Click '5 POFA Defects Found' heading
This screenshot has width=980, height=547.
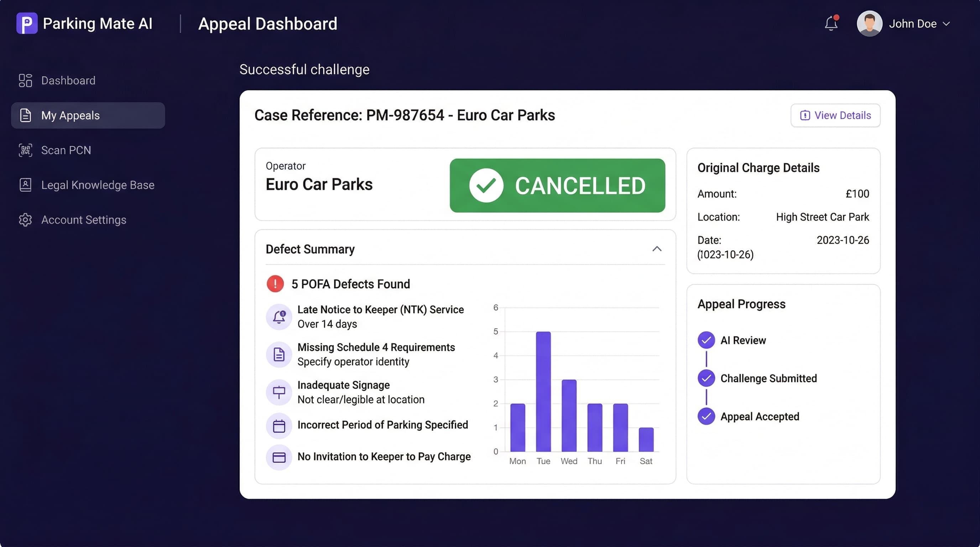click(x=350, y=284)
